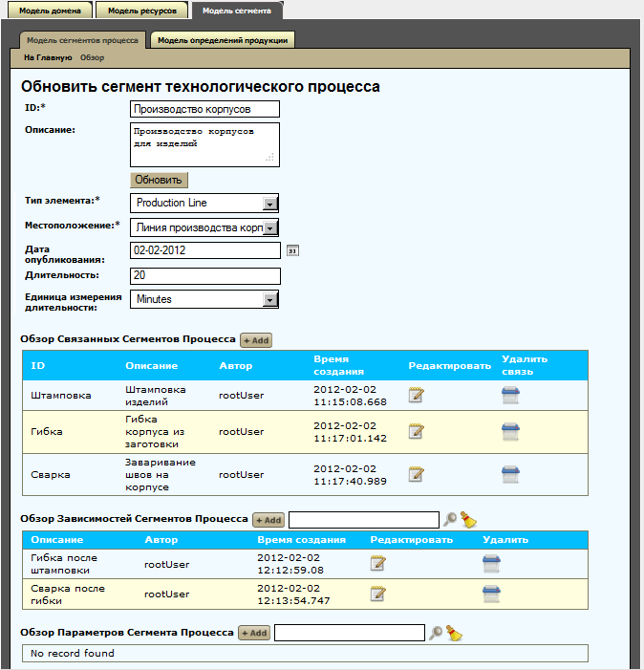This screenshot has height=670, width=644.
Task: Search the segment dependencies with magnifier icon
Action: click(x=449, y=520)
